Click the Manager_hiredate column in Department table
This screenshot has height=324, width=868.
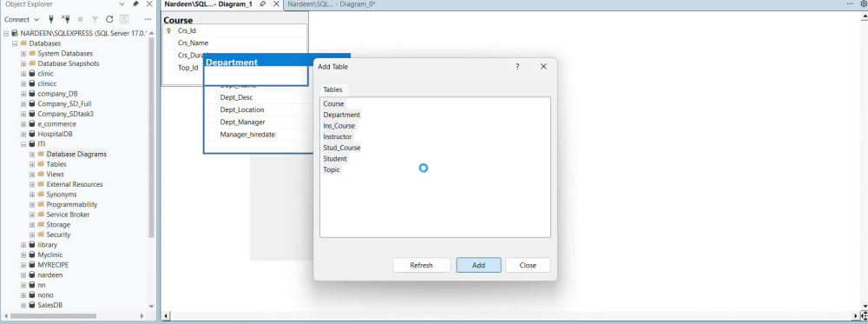click(x=247, y=135)
